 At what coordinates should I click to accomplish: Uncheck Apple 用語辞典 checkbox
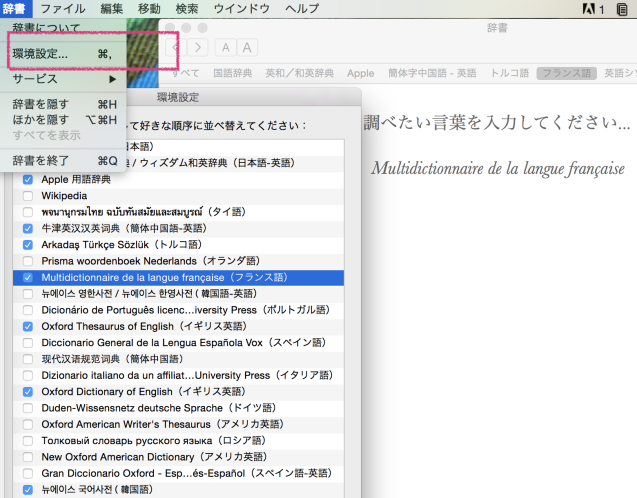28,180
